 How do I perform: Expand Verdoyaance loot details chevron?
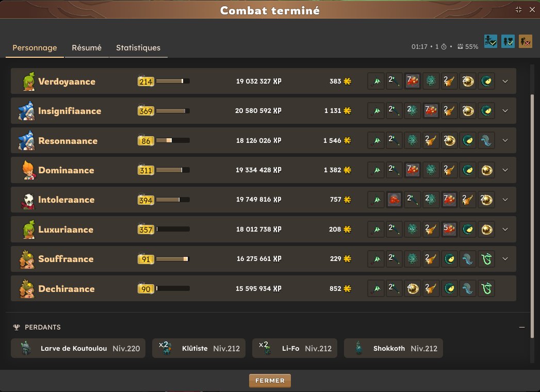point(505,81)
